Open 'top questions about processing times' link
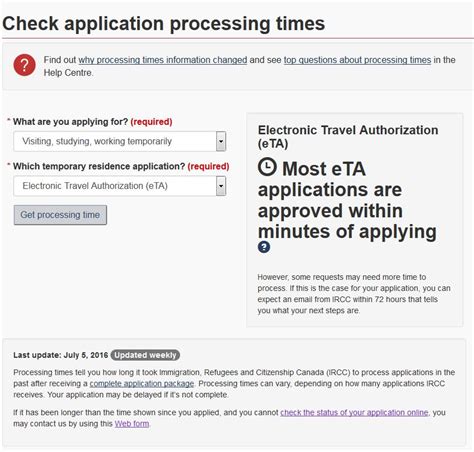Screen dimensions: 474x452 [357, 60]
